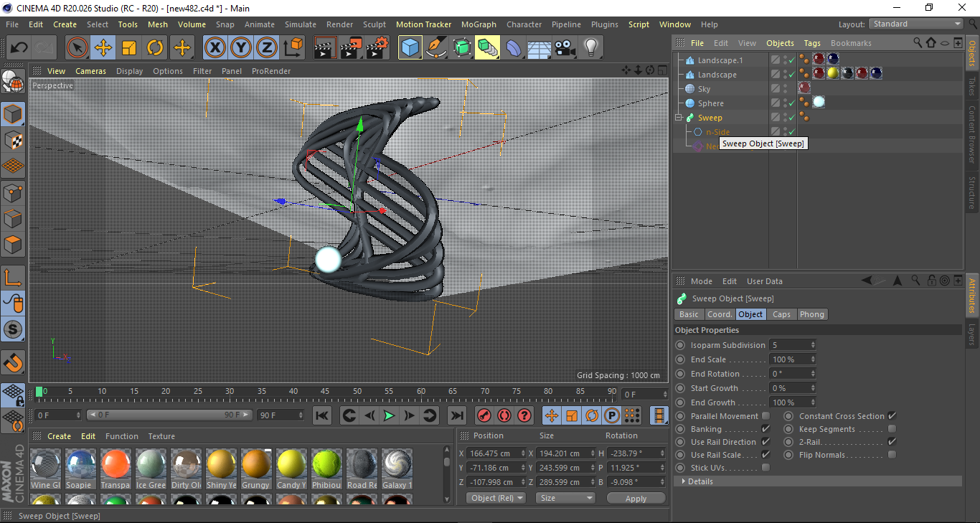Click Go to Start of animation
980x523 pixels.
322,415
